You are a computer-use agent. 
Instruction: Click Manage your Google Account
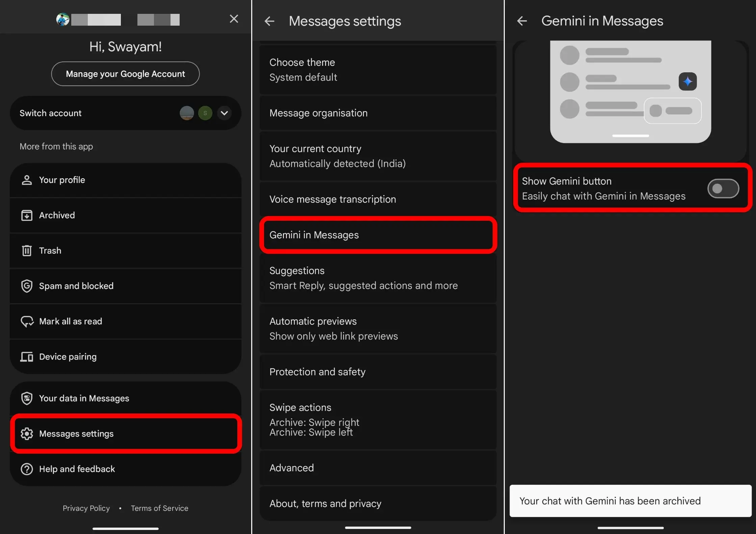click(125, 74)
